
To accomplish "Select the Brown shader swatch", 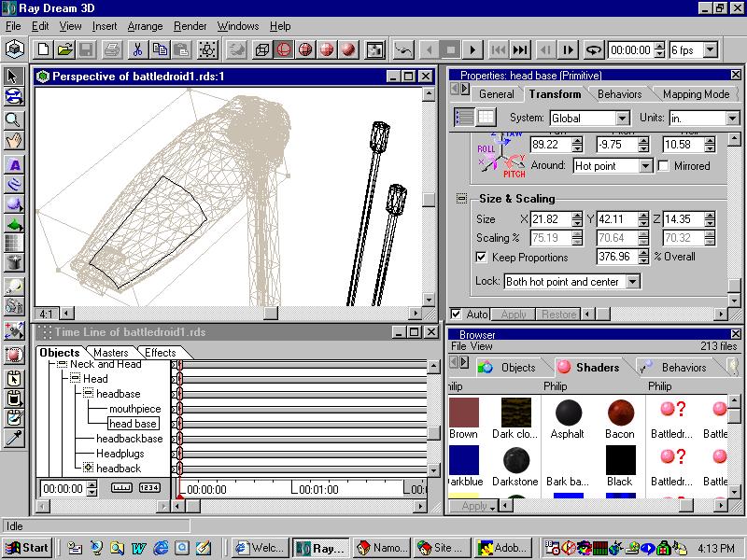I will point(463,413).
